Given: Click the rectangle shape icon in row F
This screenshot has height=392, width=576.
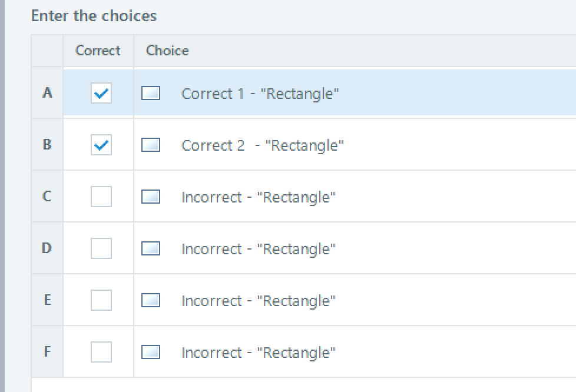Looking at the screenshot, I should tap(151, 352).
